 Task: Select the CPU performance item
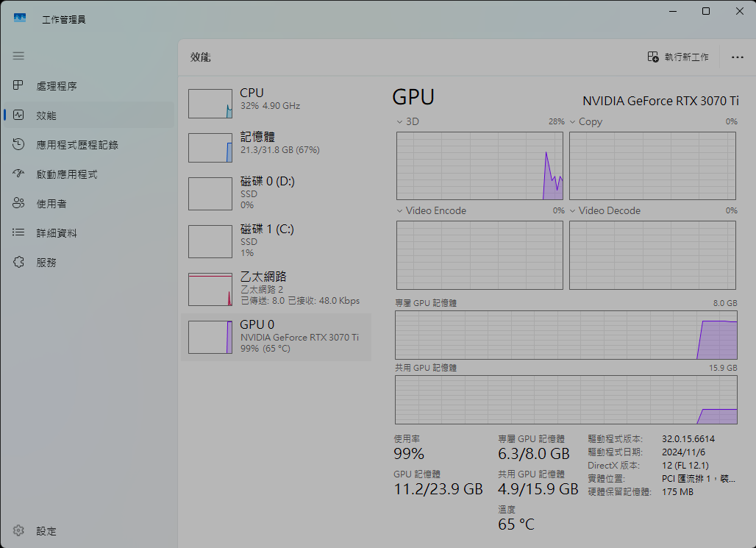pyautogui.click(x=276, y=103)
